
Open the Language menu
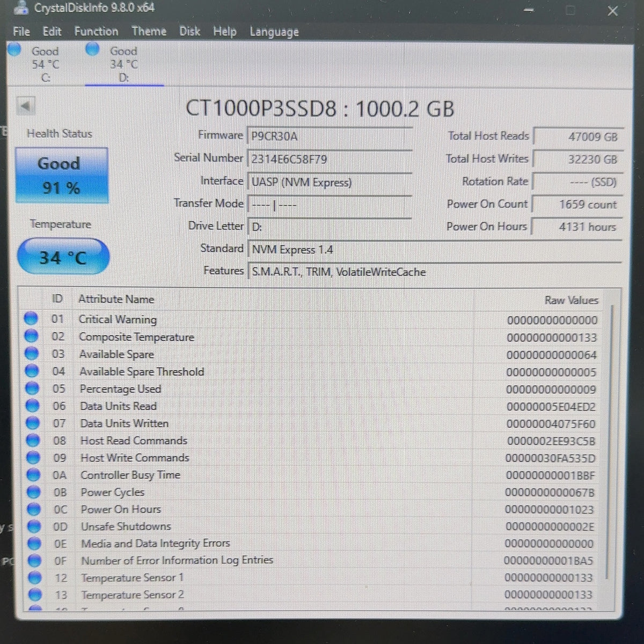point(274,32)
